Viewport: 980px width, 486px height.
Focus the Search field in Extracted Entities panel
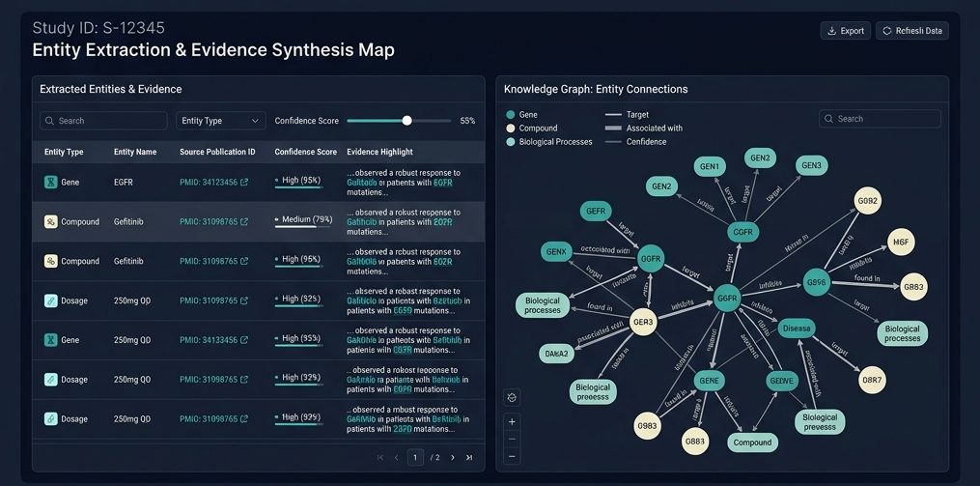[x=103, y=121]
